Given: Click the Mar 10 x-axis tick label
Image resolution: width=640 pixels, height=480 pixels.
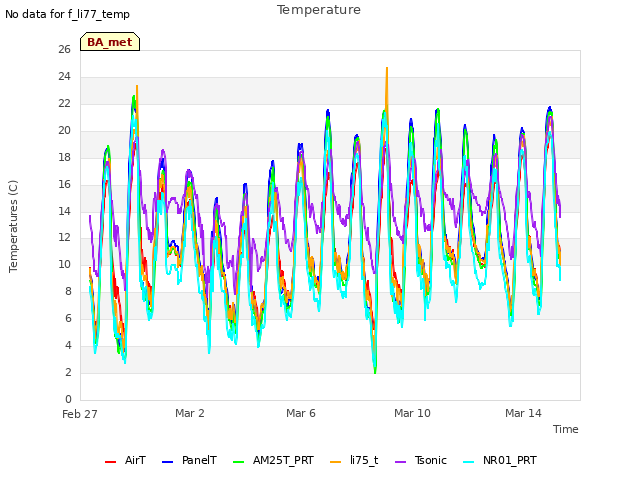Looking at the screenshot, I should [x=412, y=413].
